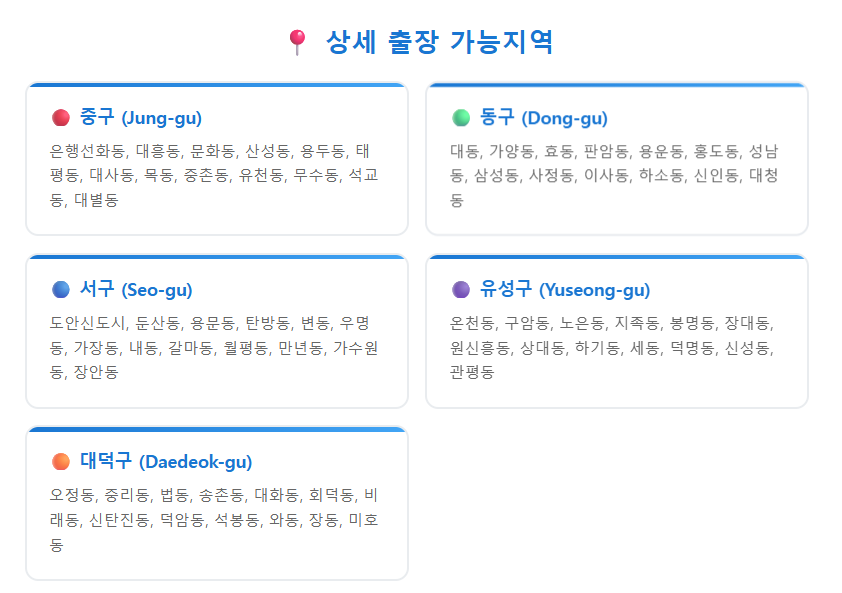
Task: Click the Yuseong-gu list starting with 온천동
Action: point(612,348)
